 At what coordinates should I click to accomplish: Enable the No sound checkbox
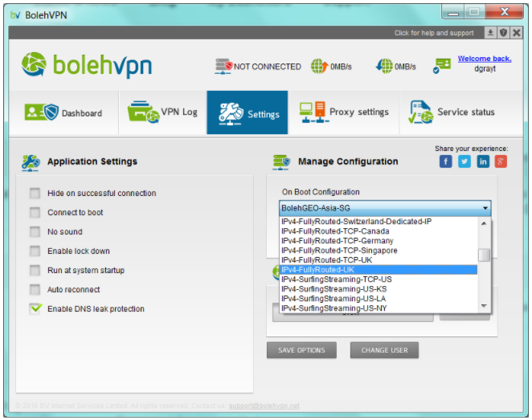tap(35, 232)
